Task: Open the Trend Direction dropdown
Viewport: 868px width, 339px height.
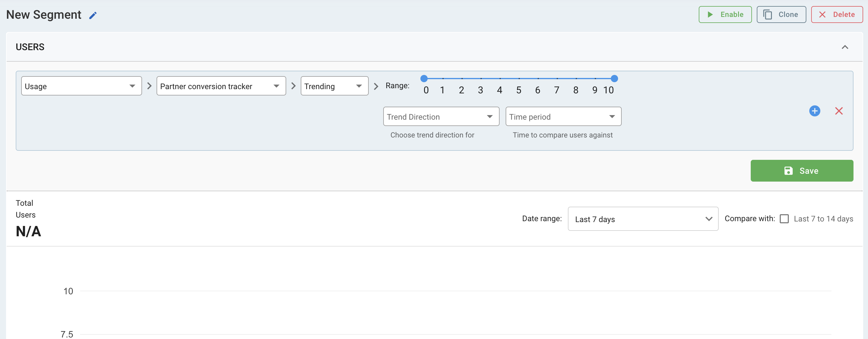Action: tap(441, 117)
